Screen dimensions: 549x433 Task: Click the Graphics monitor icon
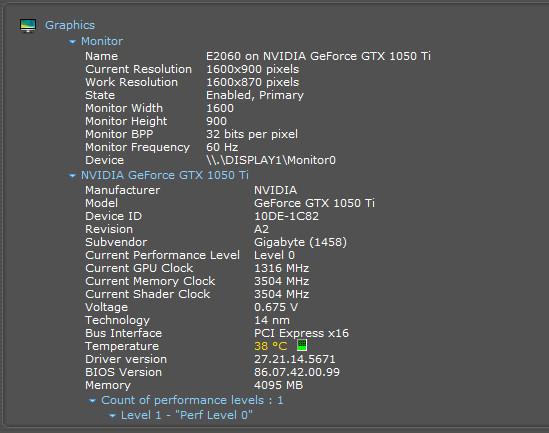(28, 26)
